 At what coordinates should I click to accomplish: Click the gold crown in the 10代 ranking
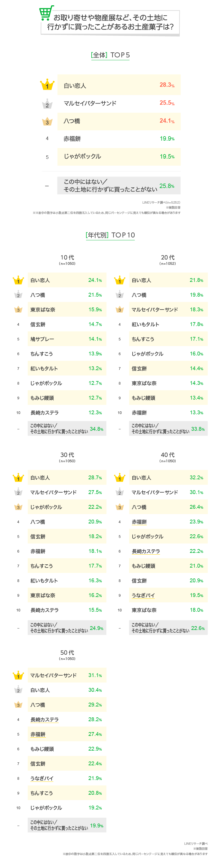pos(18,280)
